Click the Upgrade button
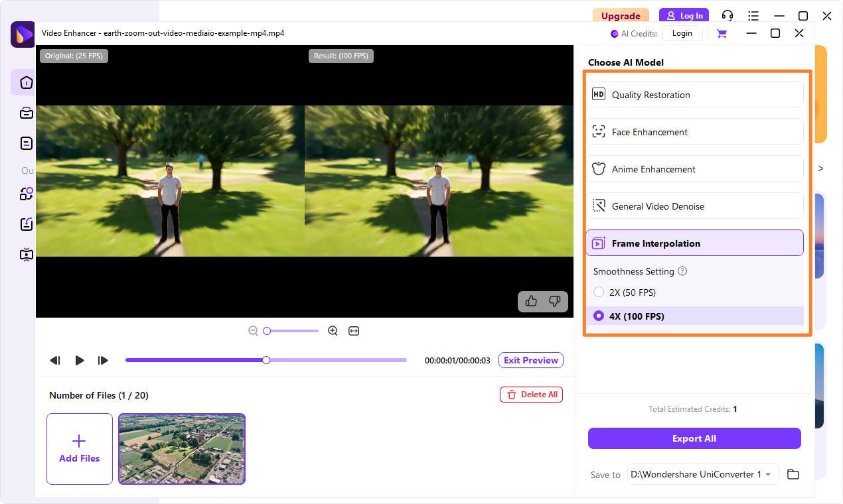 tap(621, 16)
